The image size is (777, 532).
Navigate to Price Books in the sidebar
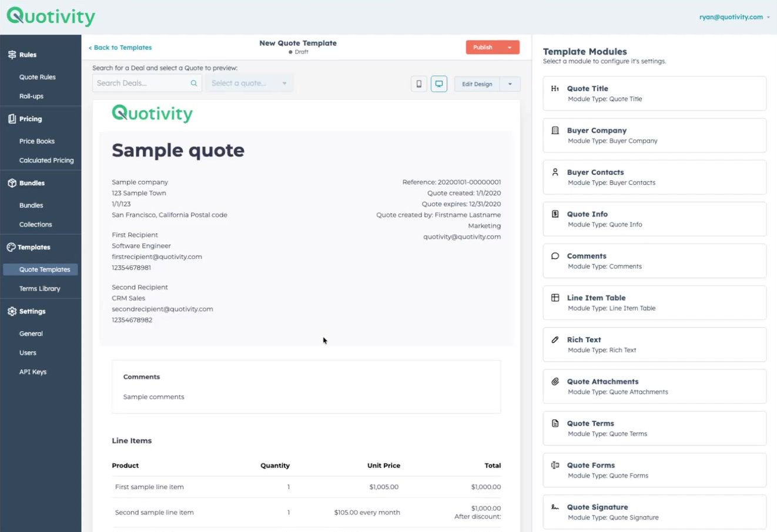tap(36, 141)
